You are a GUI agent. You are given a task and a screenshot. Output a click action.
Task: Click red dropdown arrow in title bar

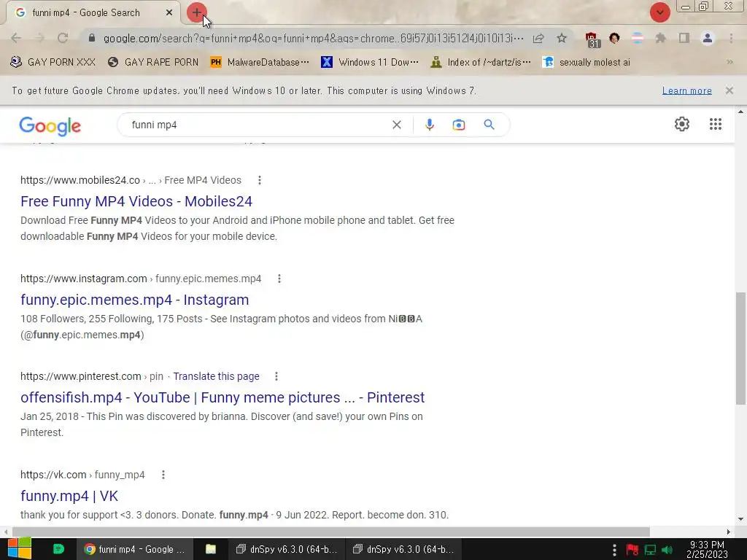[x=659, y=12]
